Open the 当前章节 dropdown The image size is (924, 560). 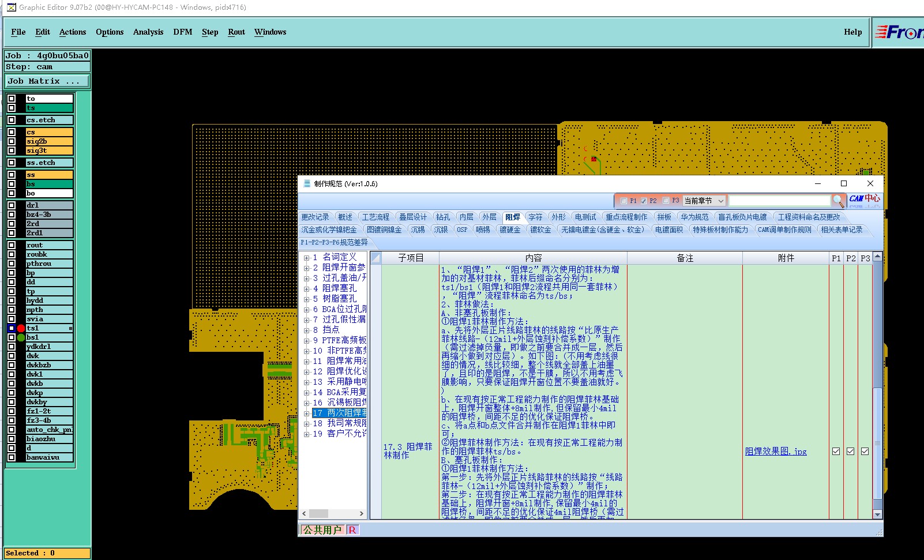(704, 201)
